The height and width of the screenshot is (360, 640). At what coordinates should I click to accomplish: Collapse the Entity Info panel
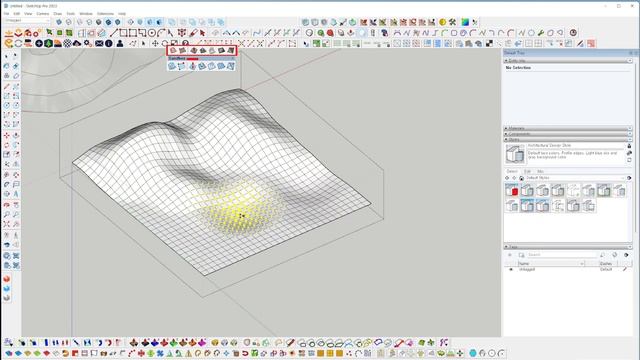pos(567,60)
